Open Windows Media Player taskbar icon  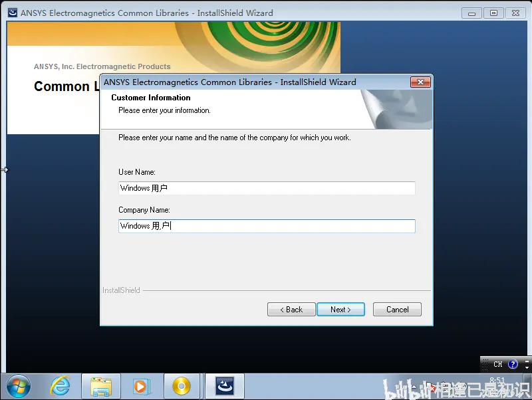pos(141,387)
